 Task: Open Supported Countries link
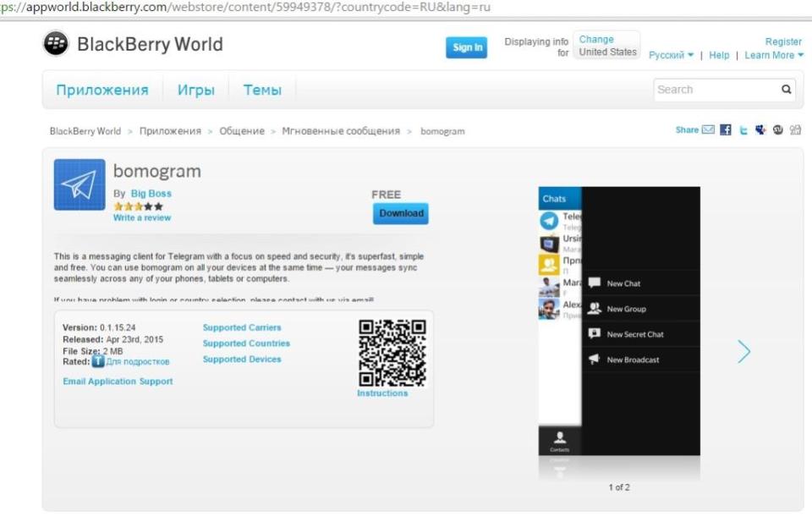click(x=246, y=343)
